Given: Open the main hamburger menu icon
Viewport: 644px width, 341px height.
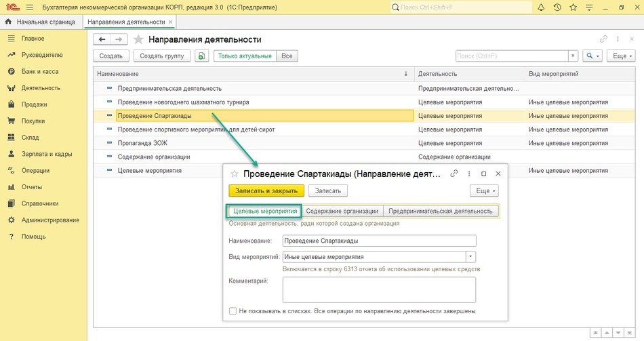Looking at the screenshot, I should click(x=29, y=7).
